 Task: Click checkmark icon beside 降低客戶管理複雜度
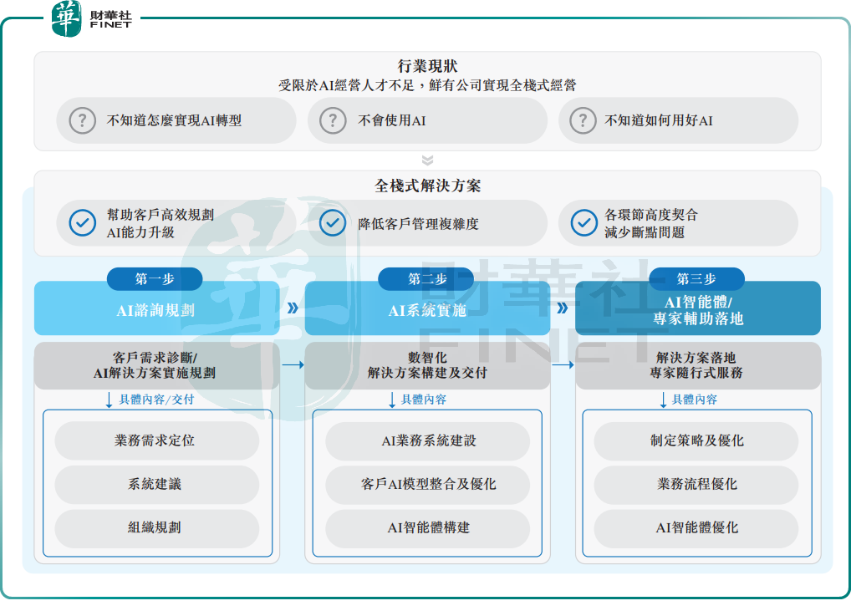[x=333, y=223]
